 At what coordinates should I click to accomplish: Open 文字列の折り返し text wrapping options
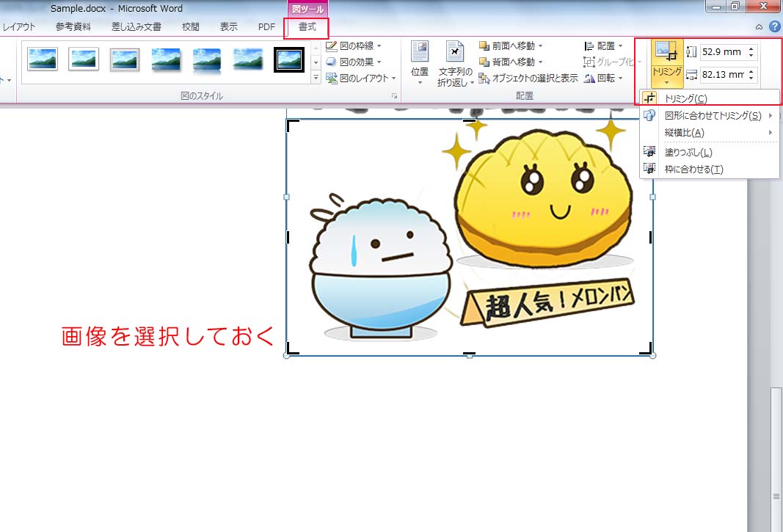click(455, 63)
